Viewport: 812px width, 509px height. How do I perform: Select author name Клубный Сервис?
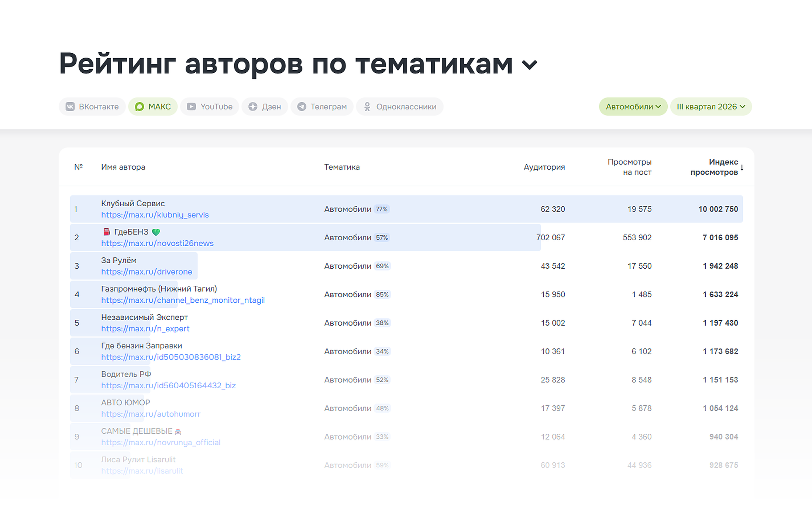coord(133,203)
